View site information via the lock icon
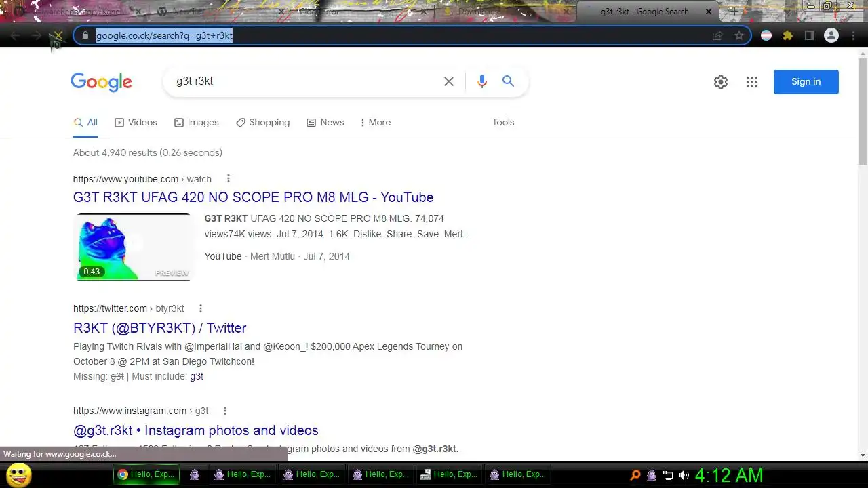868x488 pixels. [85, 36]
